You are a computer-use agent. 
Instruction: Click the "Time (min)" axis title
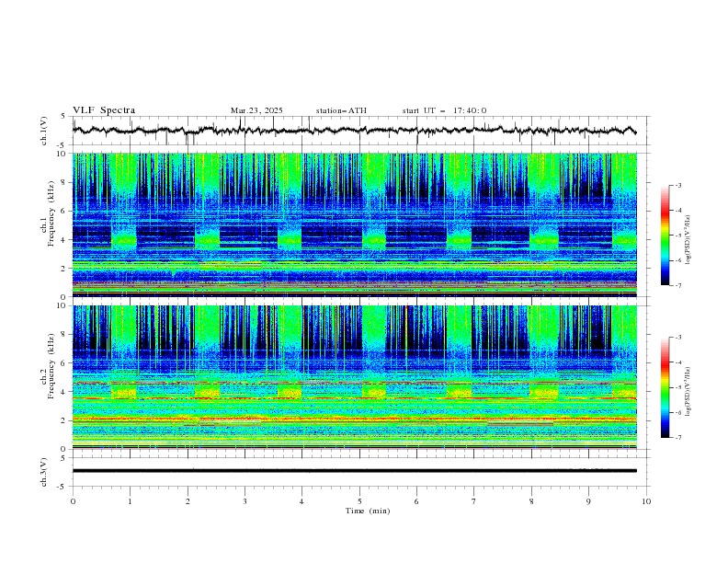[368, 511]
